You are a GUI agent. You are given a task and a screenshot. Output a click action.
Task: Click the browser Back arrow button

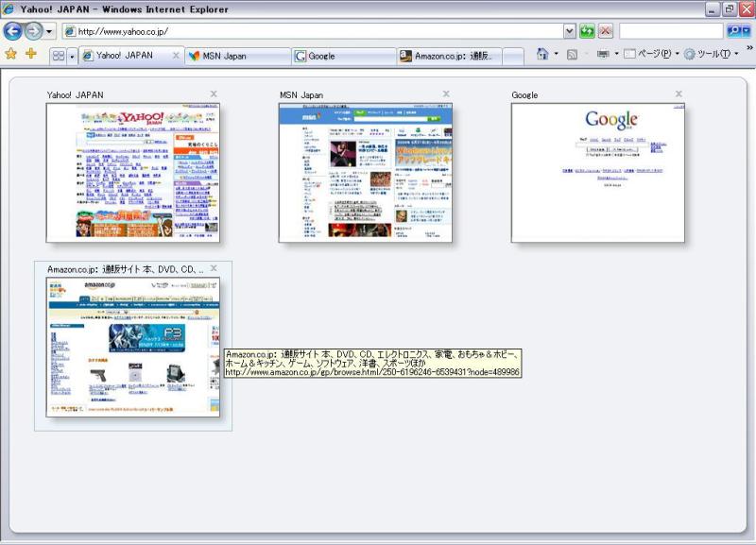pyautogui.click(x=13, y=31)
